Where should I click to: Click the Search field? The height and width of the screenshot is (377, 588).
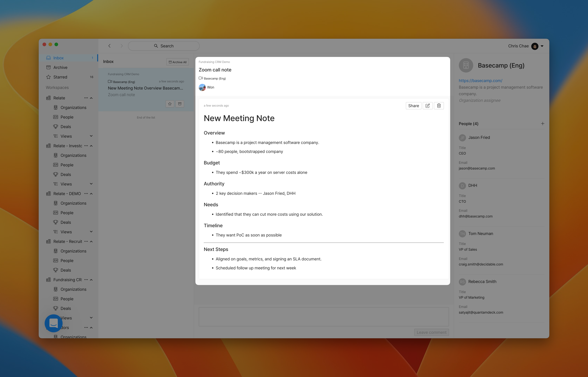pos(163,46)
